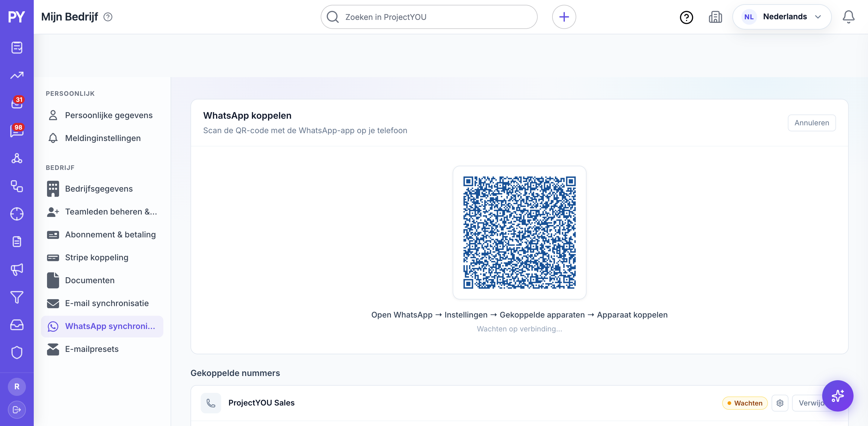868x426 pixels.
Task: Open the question mark help icon in the header
Action: (x=686, y=17)
